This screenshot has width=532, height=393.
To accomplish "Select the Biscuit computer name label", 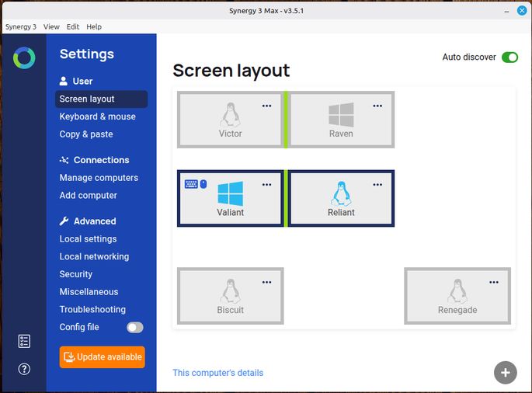I will [231, 310].
